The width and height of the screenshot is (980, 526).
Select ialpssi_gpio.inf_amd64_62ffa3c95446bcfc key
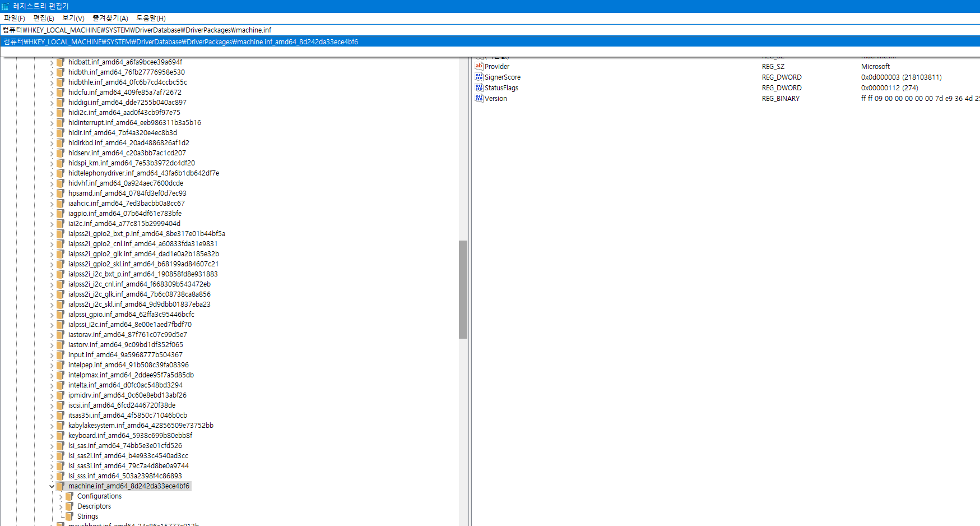point(131,315)
